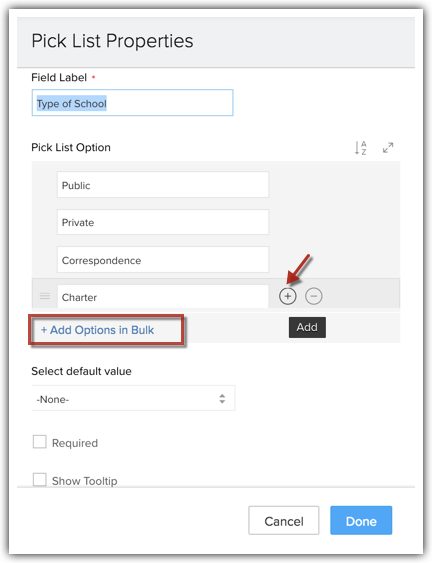
Task: Remove the Charter option with minus icon
Action: [313, 296]
